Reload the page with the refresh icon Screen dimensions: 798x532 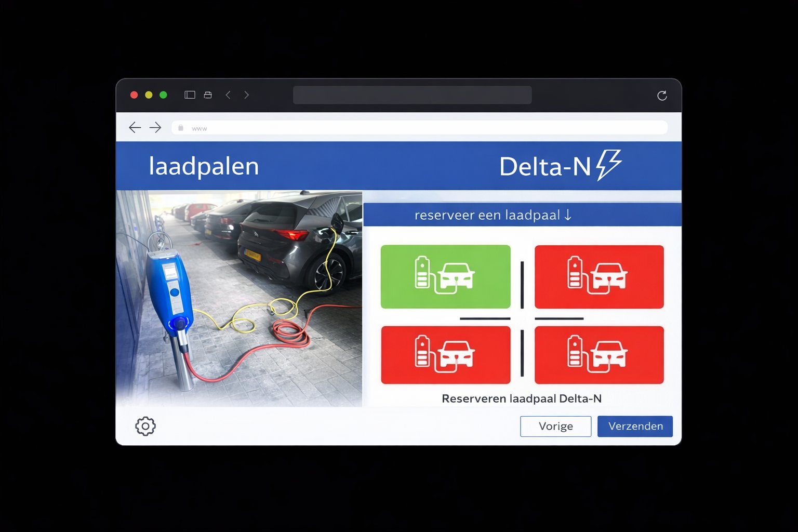click(x=662, y=96)
